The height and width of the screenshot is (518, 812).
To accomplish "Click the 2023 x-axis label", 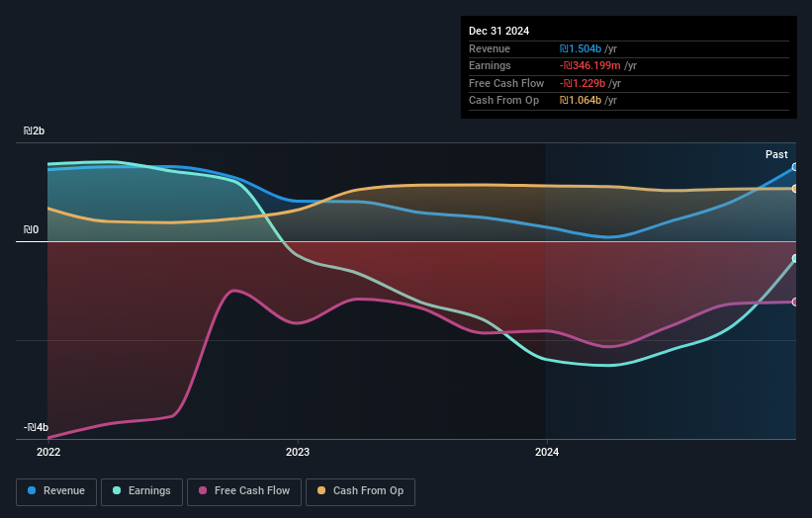I will pos(298,452).
